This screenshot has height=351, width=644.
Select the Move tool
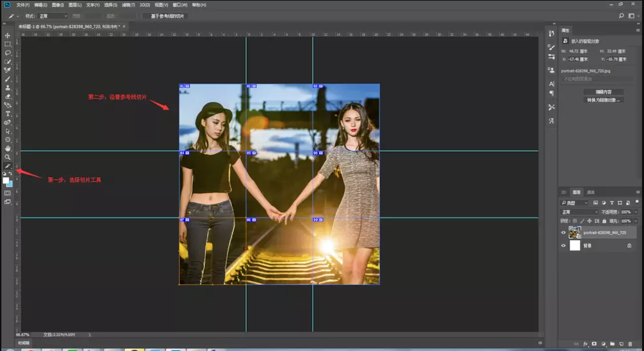point(8,36)
